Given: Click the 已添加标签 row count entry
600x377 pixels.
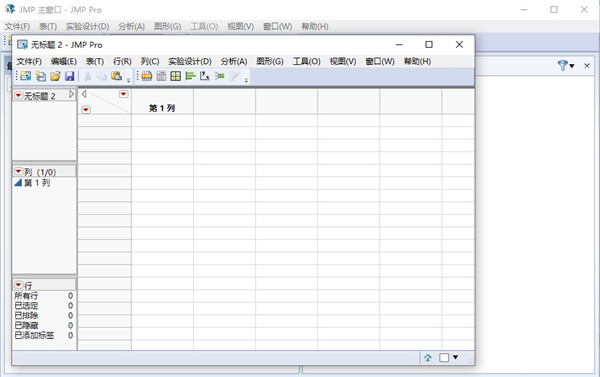Looking at the screenshot, I should click(44, 336).
